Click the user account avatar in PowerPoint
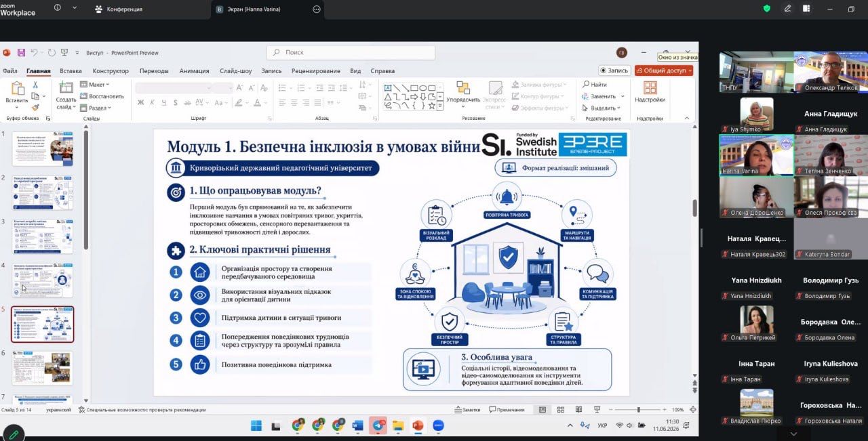Image resolution: width=868 pixels, height=441 pixels. 622,52
